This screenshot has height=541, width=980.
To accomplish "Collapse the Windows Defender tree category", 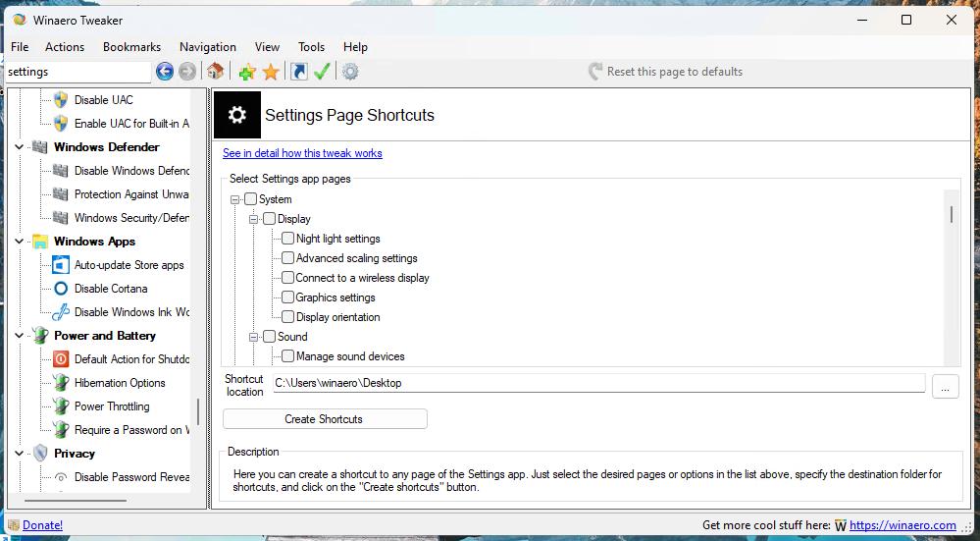I will 19,147.
